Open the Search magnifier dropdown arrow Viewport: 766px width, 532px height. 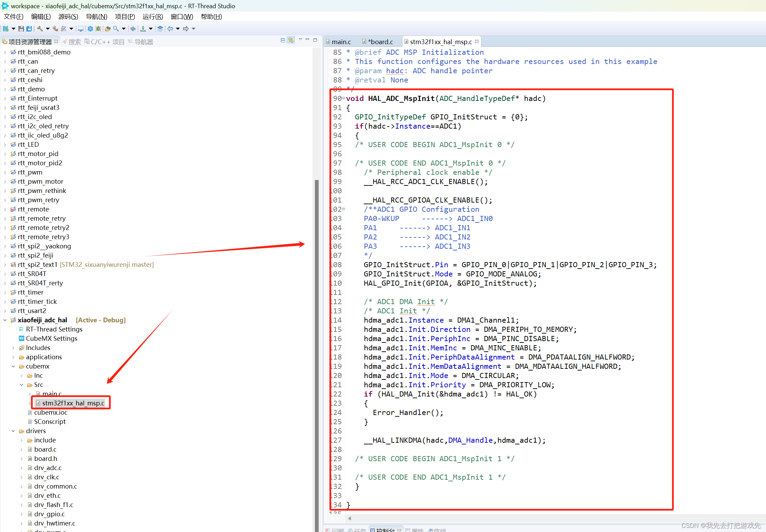124,29
